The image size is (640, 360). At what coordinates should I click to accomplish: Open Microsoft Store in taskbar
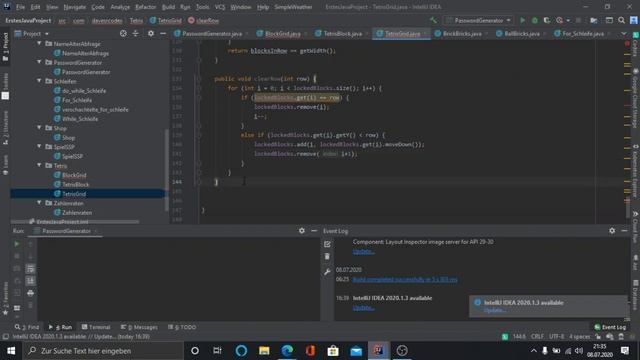(333, 351)
